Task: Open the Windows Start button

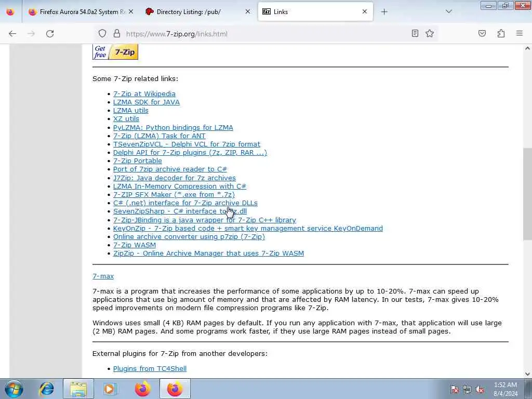Action: (x=14, y=389)
